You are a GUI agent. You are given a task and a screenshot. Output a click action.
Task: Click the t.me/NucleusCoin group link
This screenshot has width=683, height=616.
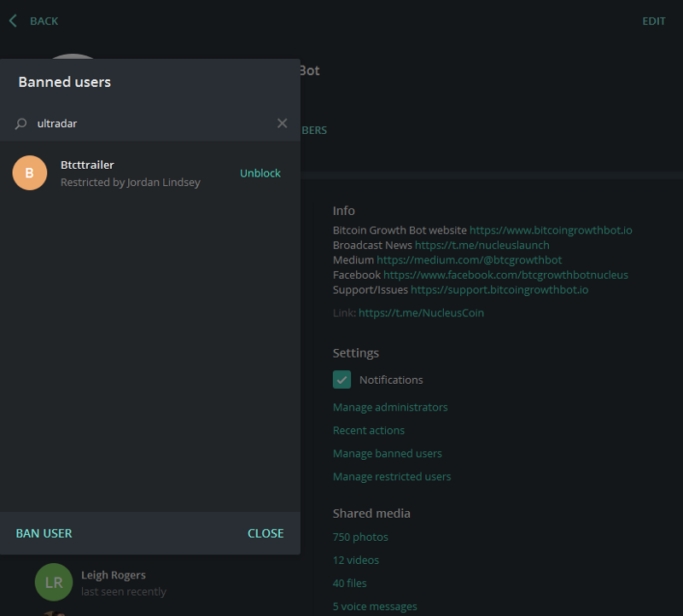tap(421, 313)
